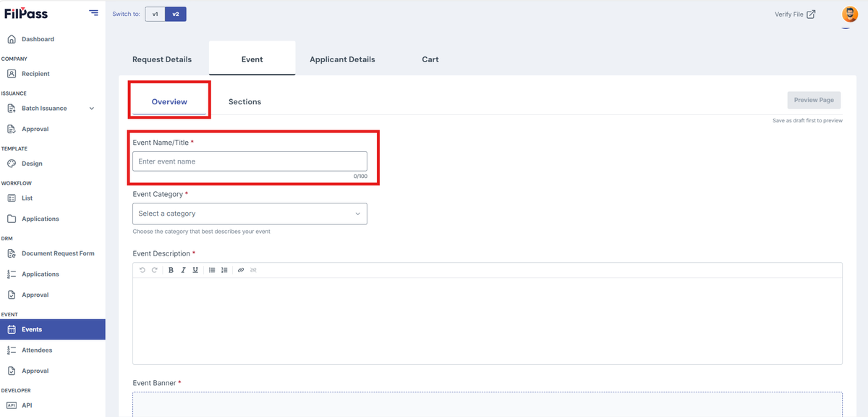Open the API developer page
This screenshot has height=417, width=868.
click(27, 405)
